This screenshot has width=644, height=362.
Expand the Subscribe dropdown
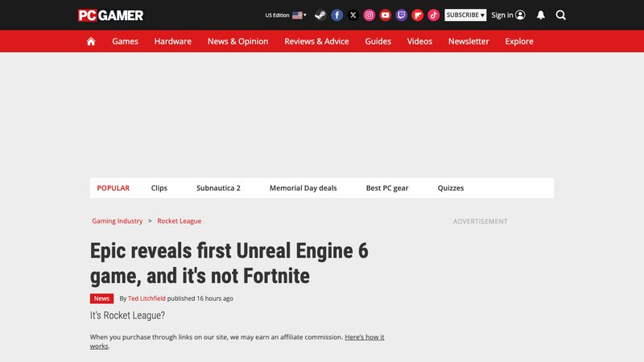click(465, 14)
